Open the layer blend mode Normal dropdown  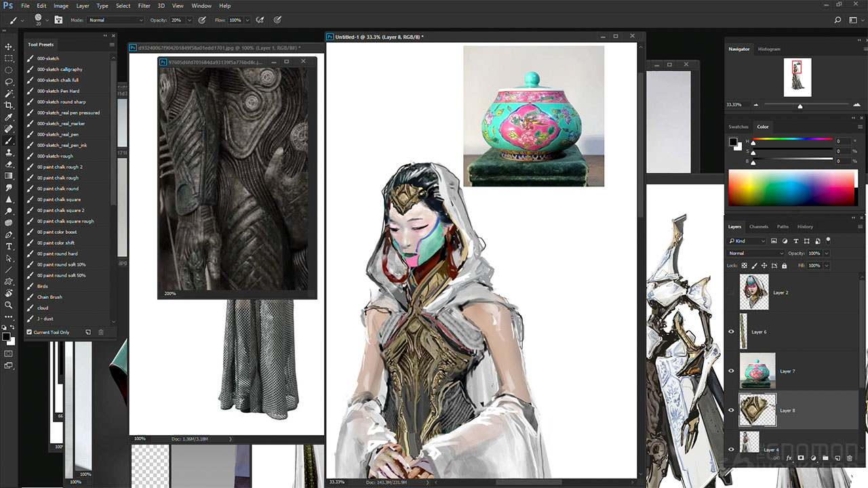pos(755,253)
